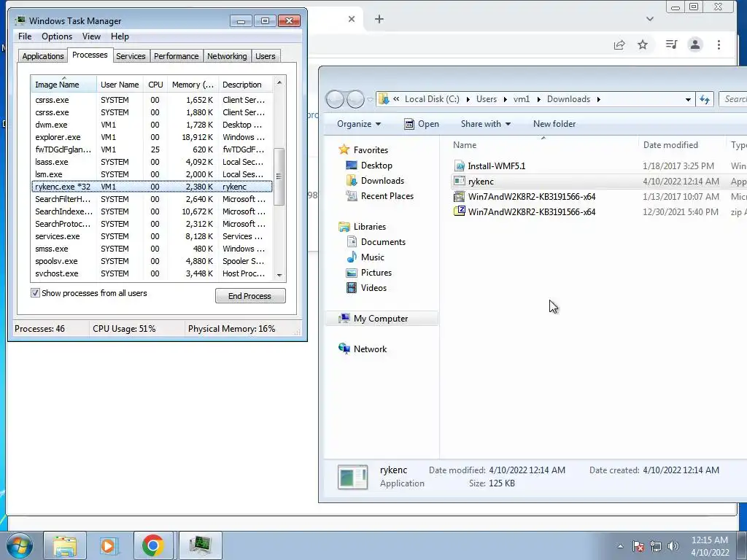Select Network in navigation pane

tap(370, 349)
